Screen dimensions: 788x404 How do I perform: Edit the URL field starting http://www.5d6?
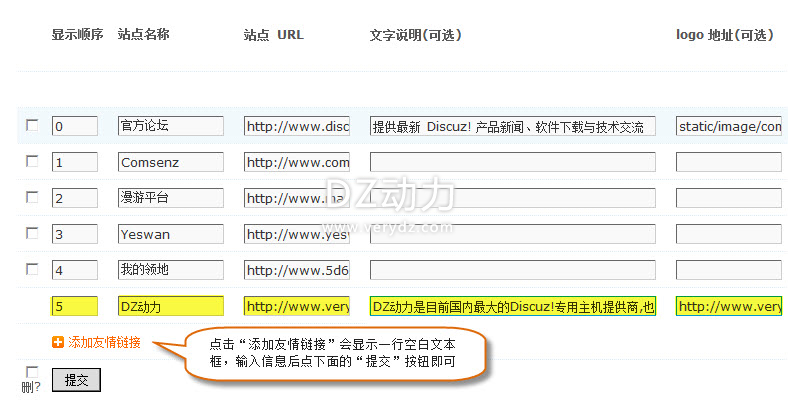coord(297,270)
